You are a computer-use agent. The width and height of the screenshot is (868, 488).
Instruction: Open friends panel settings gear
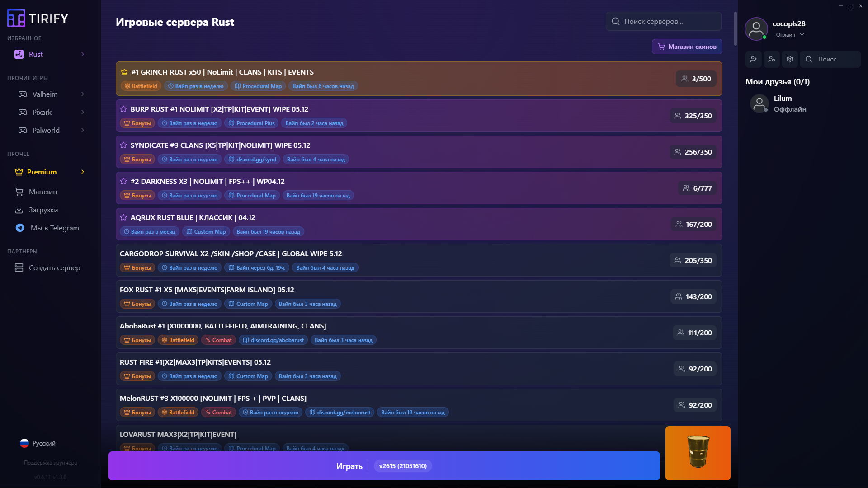point(790,59)
